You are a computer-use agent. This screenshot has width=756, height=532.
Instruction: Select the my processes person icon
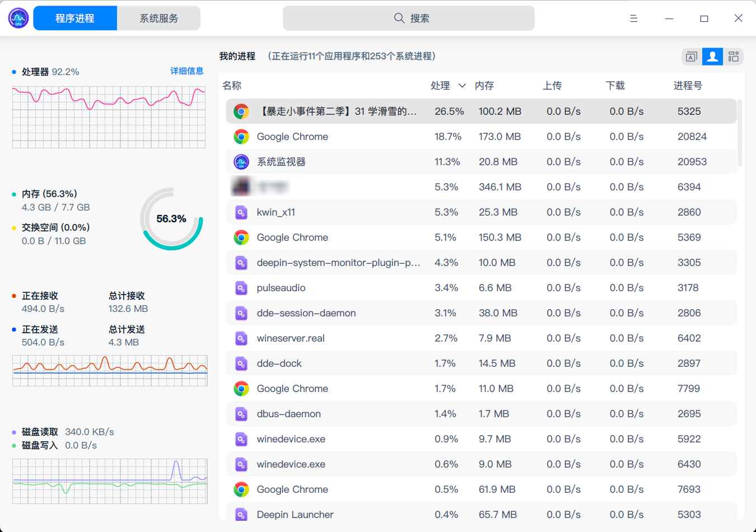coord(712,57)
